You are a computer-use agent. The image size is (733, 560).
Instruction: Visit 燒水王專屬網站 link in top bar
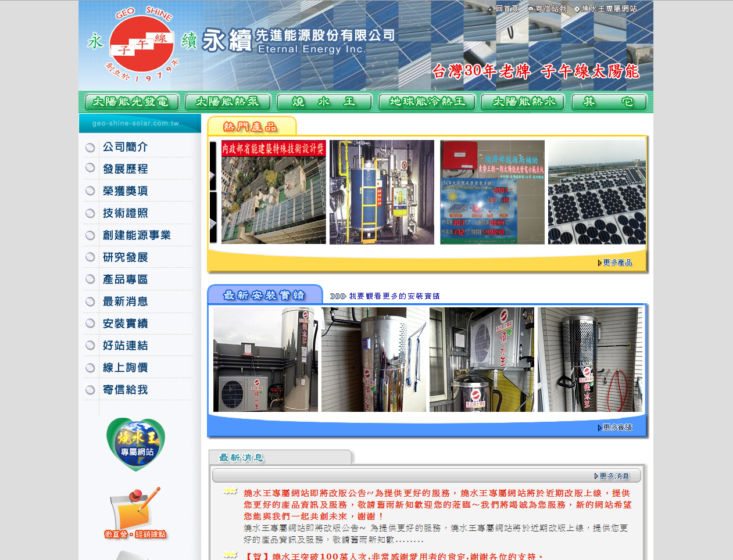coord(606,9)
